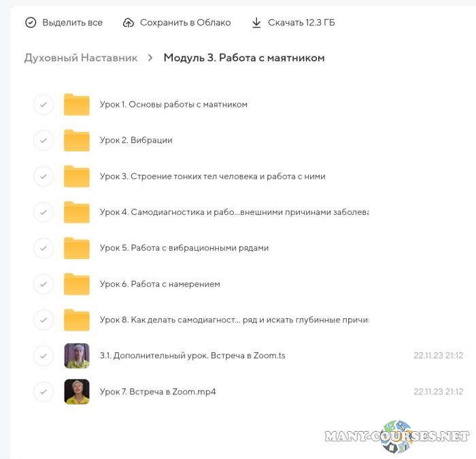Open the Урок 2 Вибрации folder icon

[x=77, y=141]
